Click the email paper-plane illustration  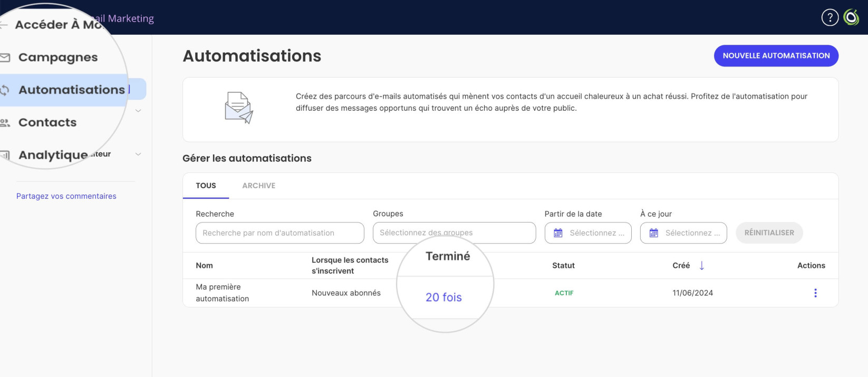coord(239,108)
